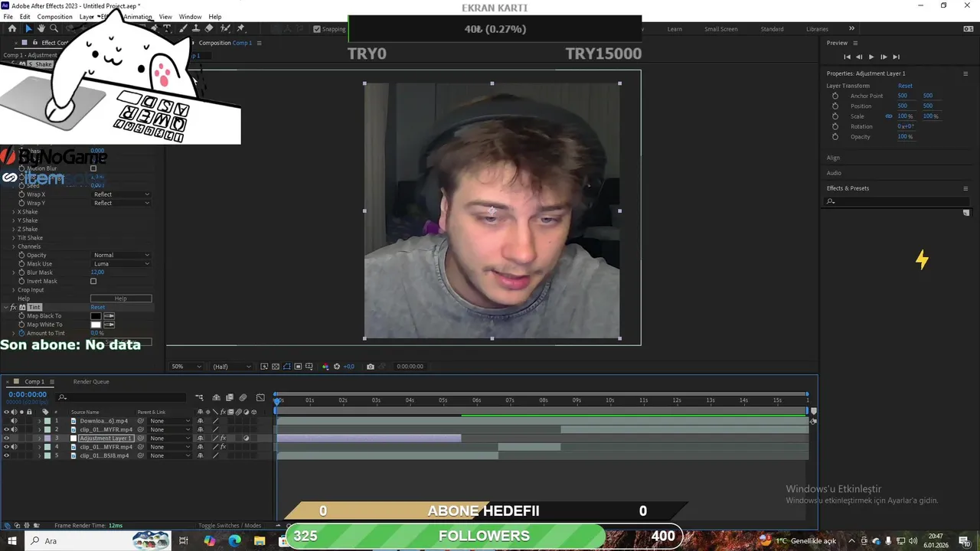Click the Home icon in the toolbar
Screen dimensions: 980x551
(12, 28)
